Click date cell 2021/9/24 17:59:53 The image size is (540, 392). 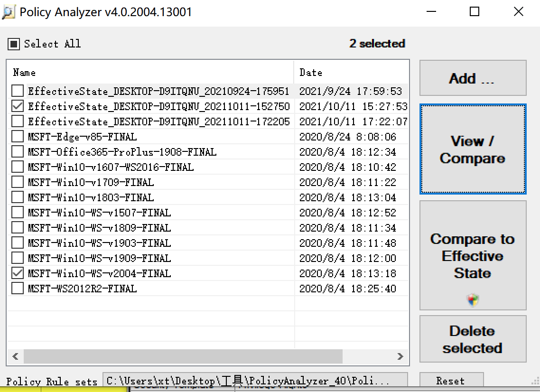[x=351, y=91]
